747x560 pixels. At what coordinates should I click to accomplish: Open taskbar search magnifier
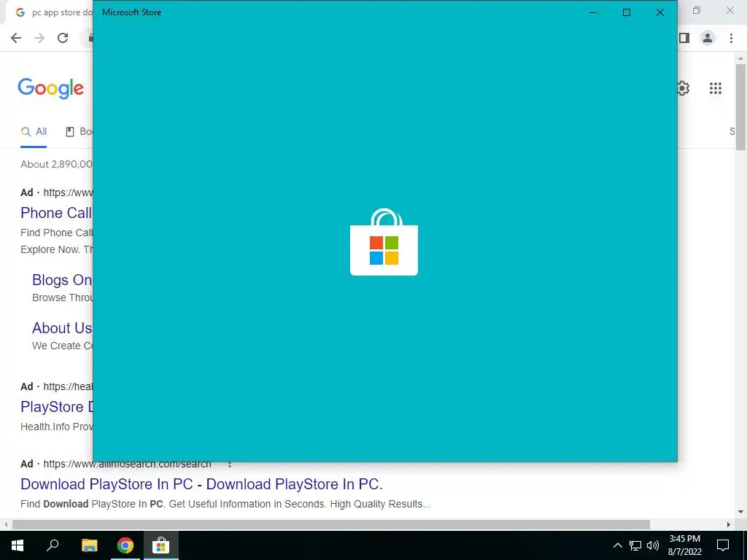point(53,545)
